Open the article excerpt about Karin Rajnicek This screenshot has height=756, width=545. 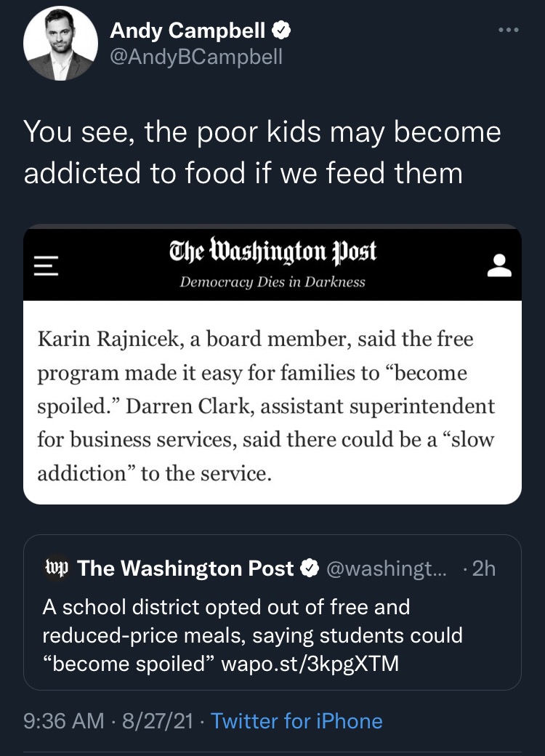pos(266,406)
